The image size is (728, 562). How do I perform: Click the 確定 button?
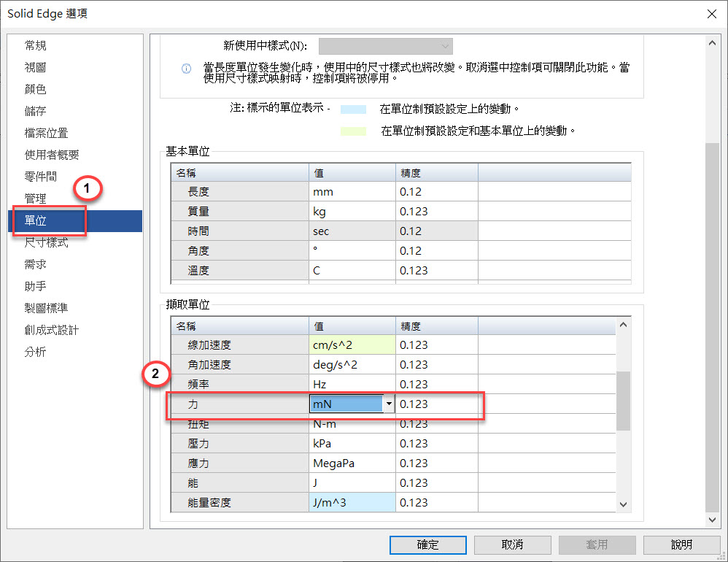point(427,544)
